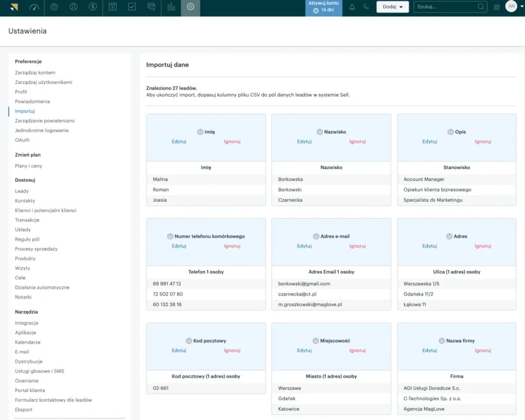
Task: Click the phone call icon
Action: (367, 7)
